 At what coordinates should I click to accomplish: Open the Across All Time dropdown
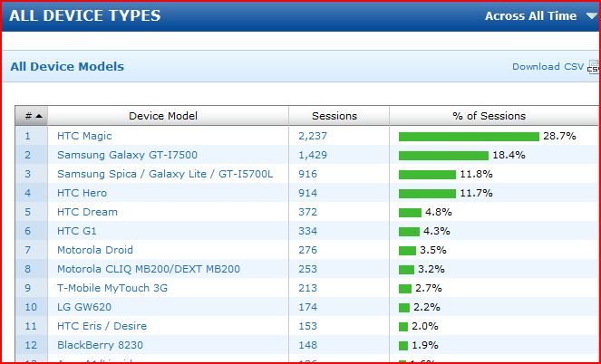(540, 15)
